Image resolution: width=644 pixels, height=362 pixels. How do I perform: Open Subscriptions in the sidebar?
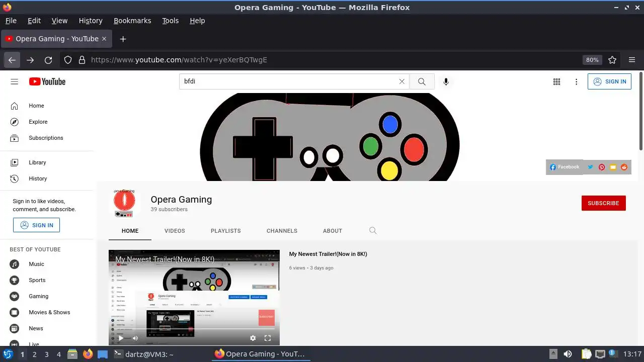(x=47, y=138)
